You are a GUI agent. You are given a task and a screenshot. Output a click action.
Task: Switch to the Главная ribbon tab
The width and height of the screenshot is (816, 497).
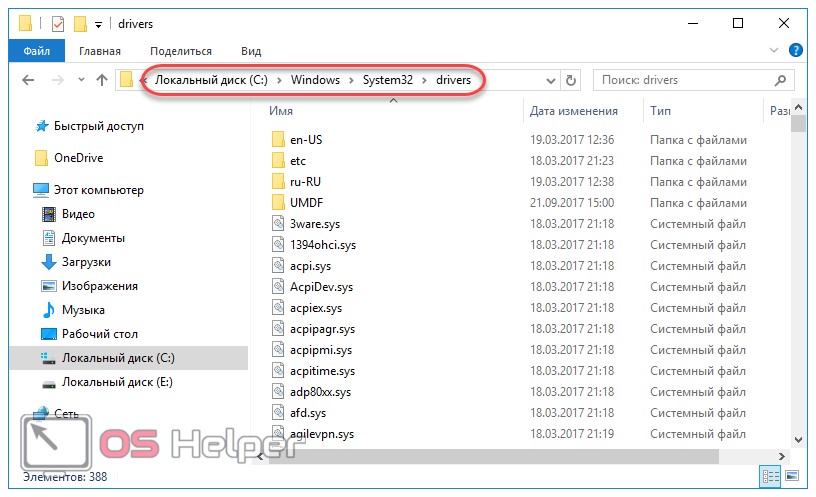tap(99, 51)
